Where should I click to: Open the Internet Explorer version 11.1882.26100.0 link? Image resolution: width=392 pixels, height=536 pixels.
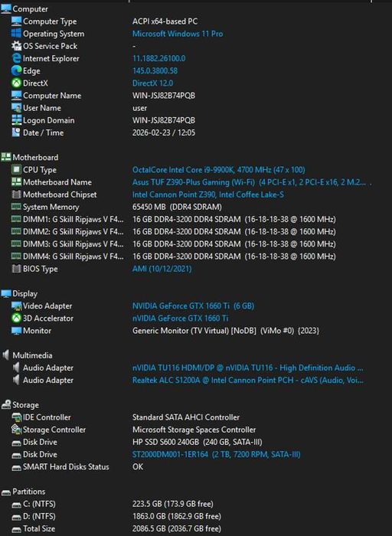pos(159,58)
